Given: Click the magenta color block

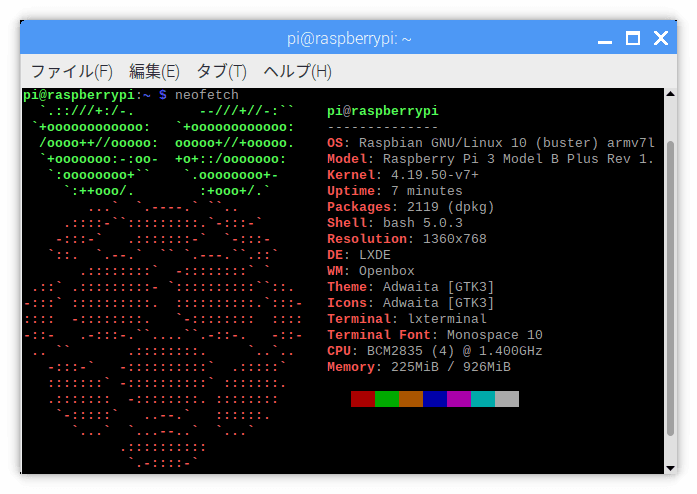Looking at the screenshot, I should 459,399.
